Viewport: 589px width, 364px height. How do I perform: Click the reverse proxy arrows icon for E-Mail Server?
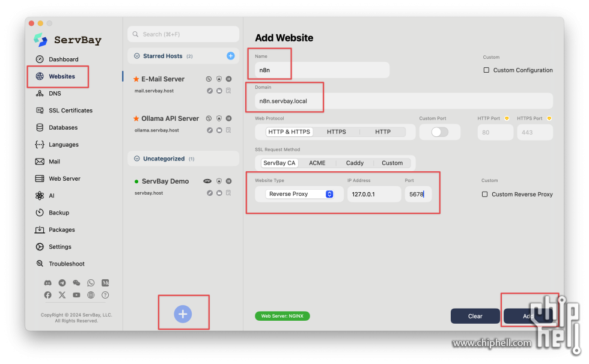click(209, 79)
